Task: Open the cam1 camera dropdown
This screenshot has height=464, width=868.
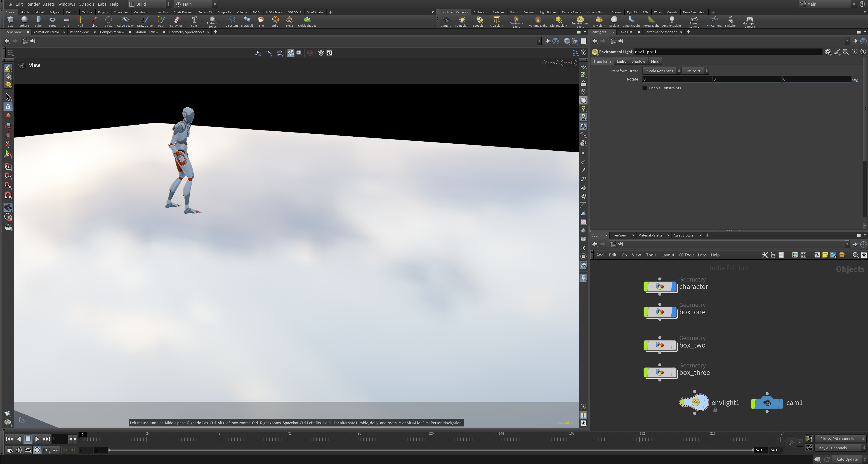Action: tap(569, 63)
